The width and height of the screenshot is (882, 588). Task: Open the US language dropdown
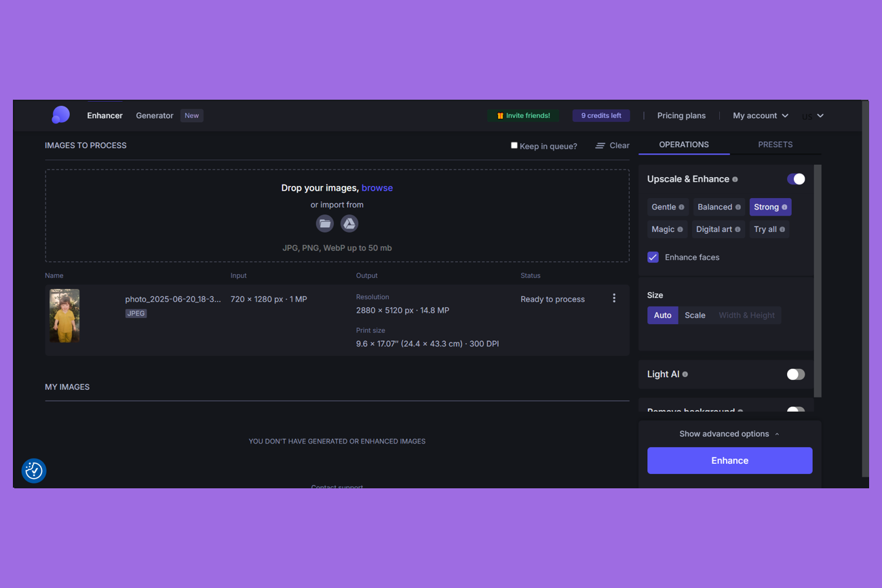(813, 116)
